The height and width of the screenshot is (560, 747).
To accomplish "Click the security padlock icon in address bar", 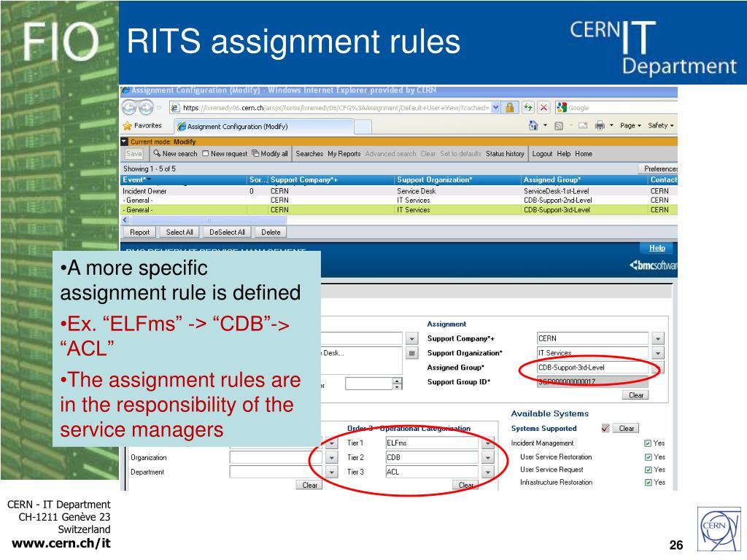I will [509, 108].
